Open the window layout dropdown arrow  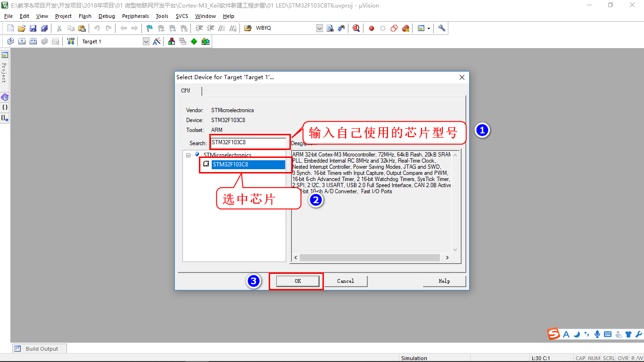pyautogui.click(x=429, y=28)
